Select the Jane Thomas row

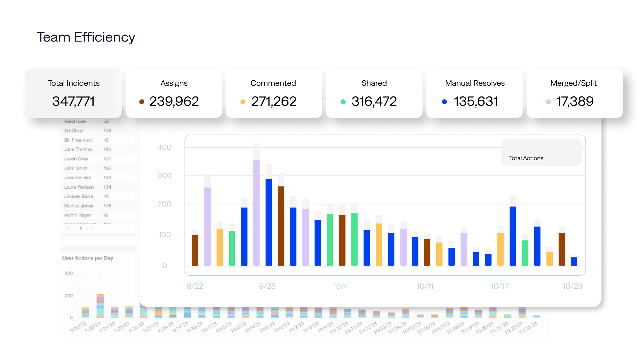click(99, 149)
